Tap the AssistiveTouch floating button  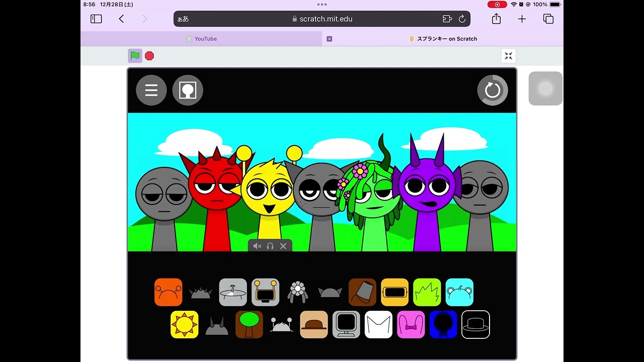pos(545,88)
